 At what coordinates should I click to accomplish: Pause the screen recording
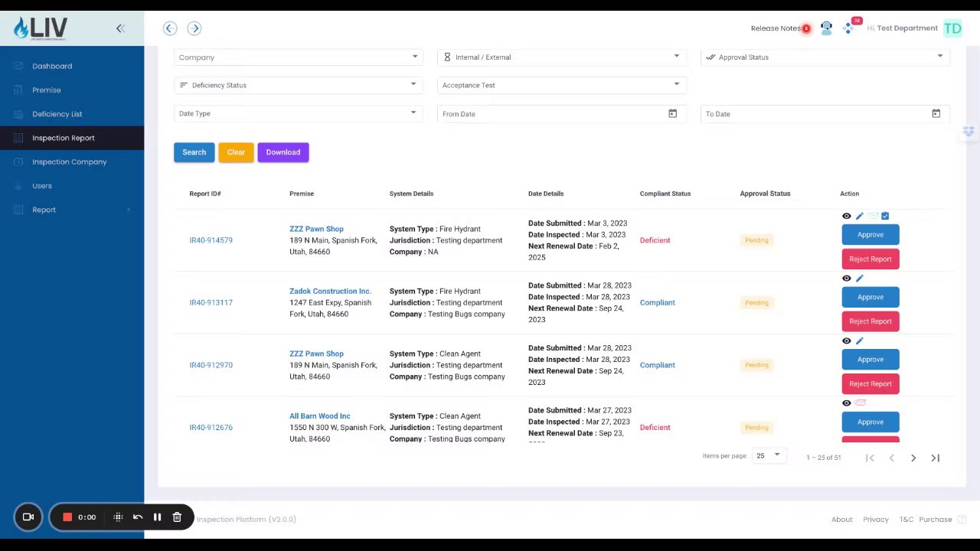[x=157, y=517]
